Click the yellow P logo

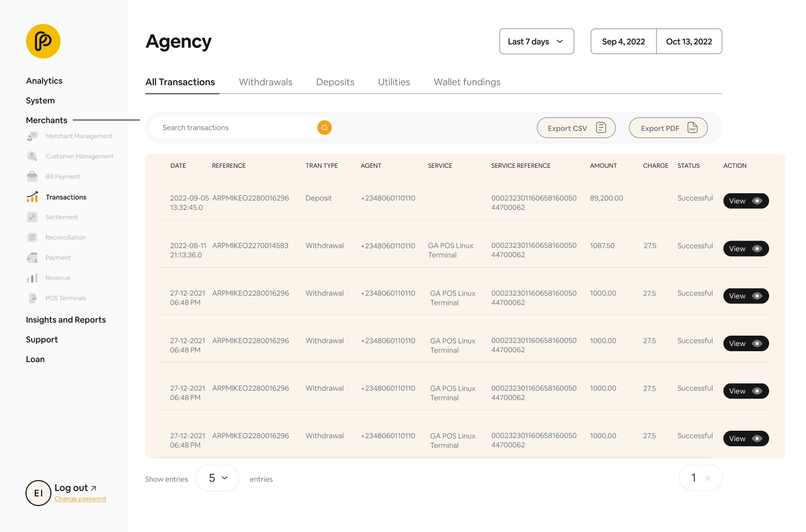coord(43,41)
